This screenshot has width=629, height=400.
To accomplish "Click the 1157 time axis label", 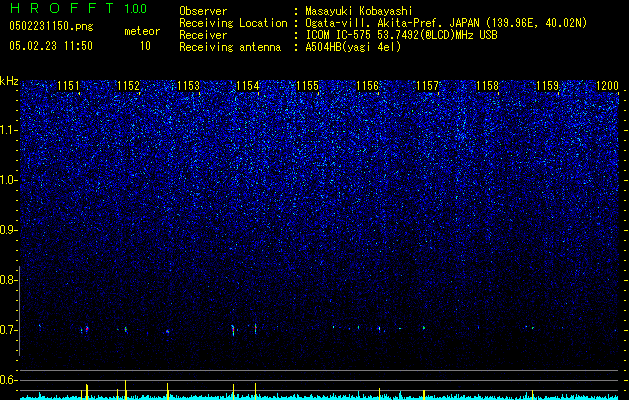I will coord(428,85).
